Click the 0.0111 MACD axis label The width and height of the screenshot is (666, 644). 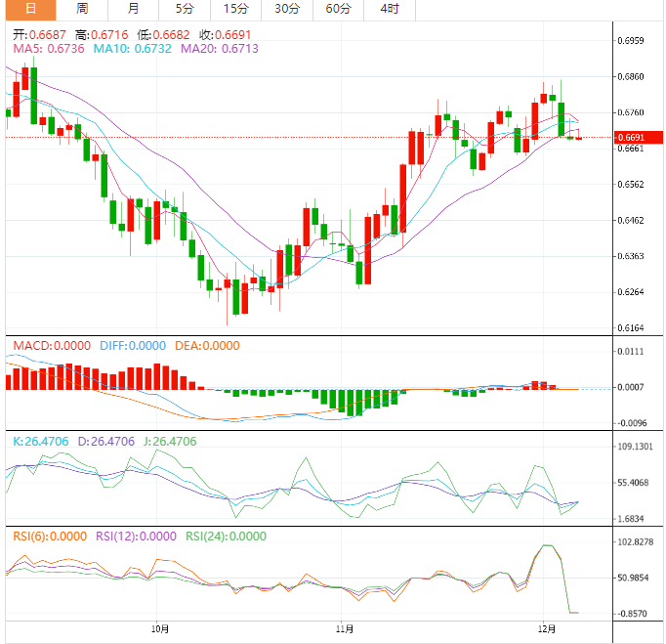point(630,352)
